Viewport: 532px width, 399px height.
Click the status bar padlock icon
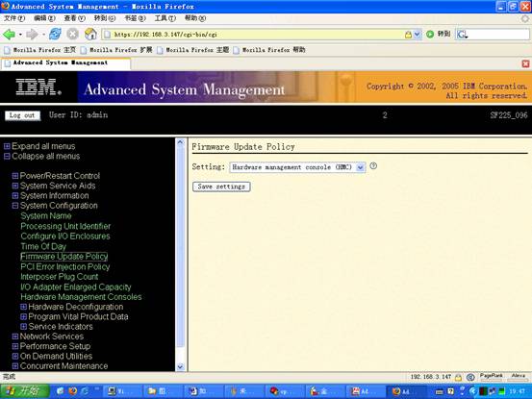coord(458,377)
